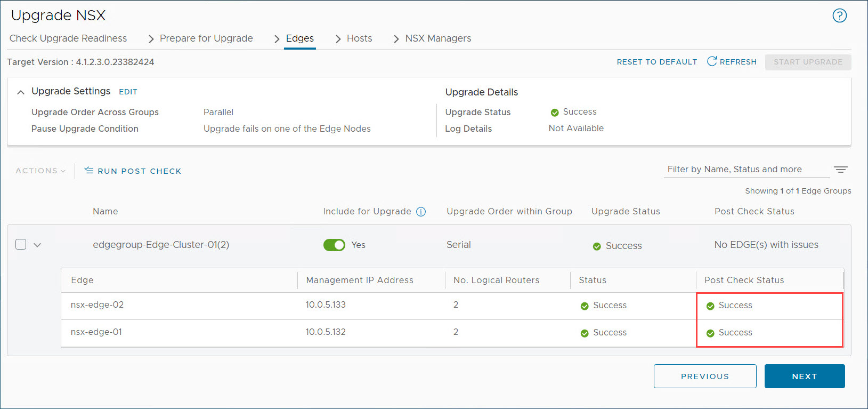
Task: Toggle Include for Upgrade switch off
Action: [334, 245]
